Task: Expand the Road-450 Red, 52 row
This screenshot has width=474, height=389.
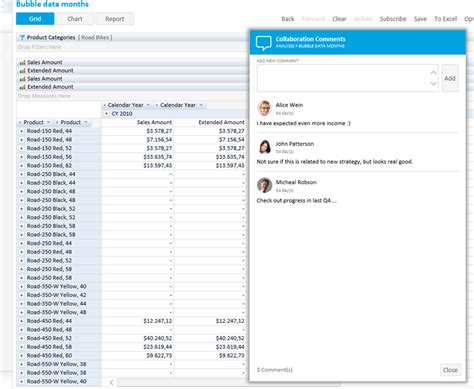Action: click(22, 338)
